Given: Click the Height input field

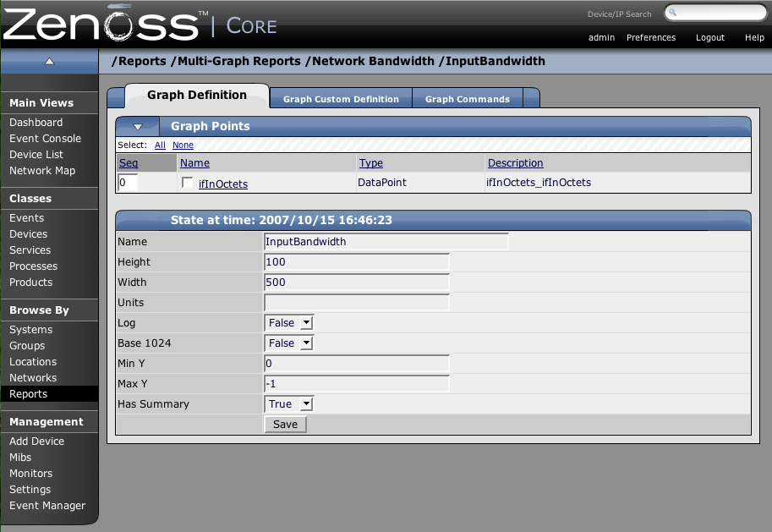Looking at the screenshot, I should (357, 262).
